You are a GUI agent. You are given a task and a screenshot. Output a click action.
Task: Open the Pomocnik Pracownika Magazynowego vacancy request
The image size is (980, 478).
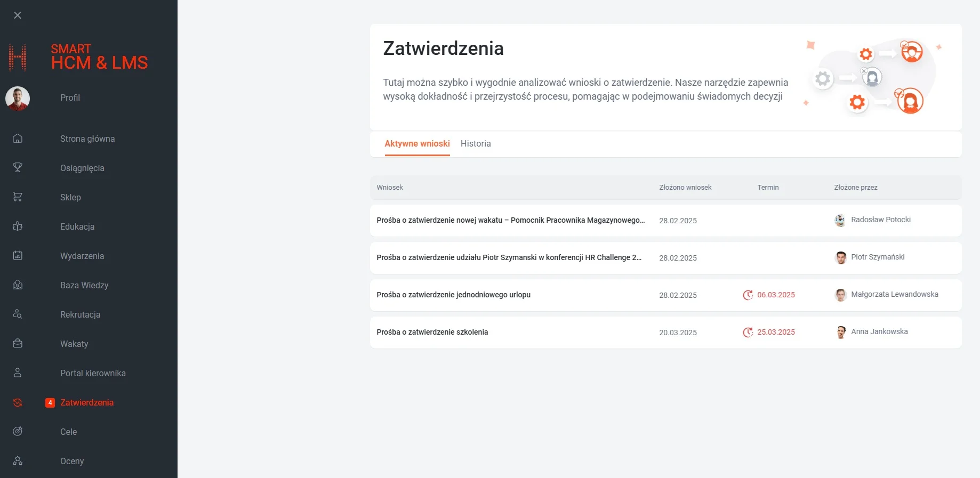(x=510, y=220)
